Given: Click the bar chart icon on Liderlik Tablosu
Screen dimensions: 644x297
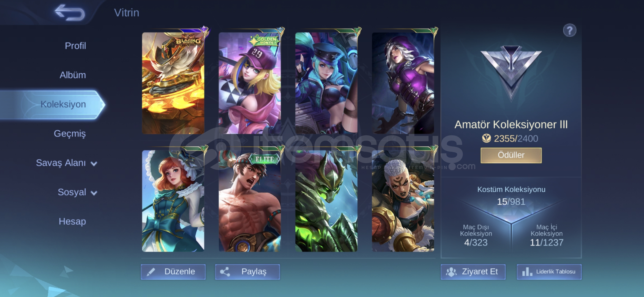Looking at the screenshot, I should point(527,272).
